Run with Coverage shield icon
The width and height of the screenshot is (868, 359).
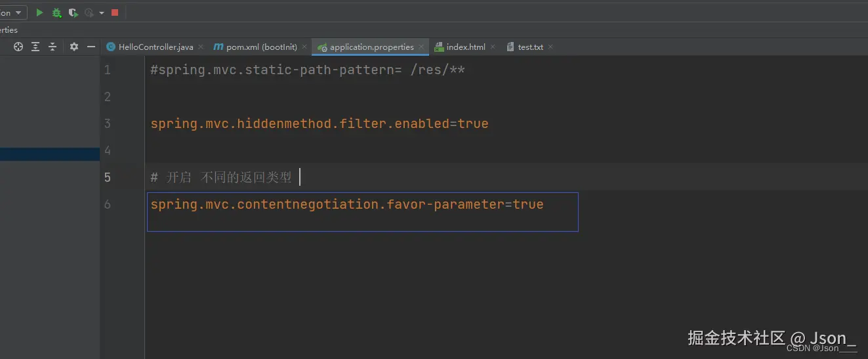point(73,12)
